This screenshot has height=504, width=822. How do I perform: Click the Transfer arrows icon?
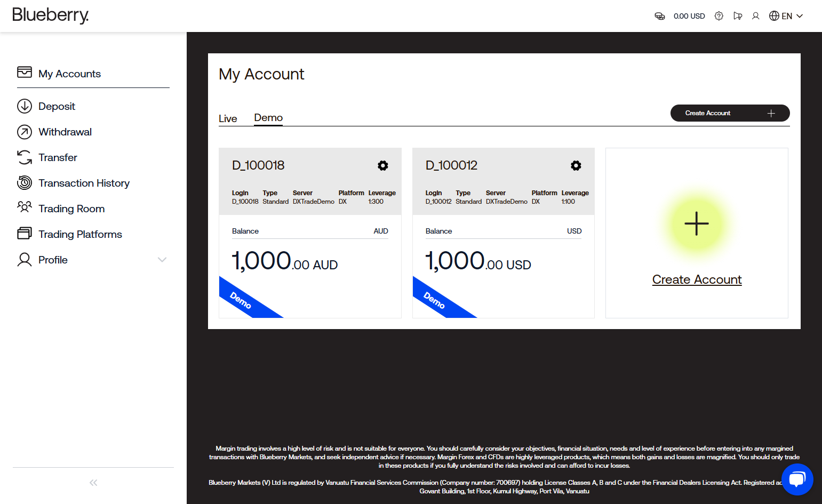pyautogui.click(x=25, y=157)
